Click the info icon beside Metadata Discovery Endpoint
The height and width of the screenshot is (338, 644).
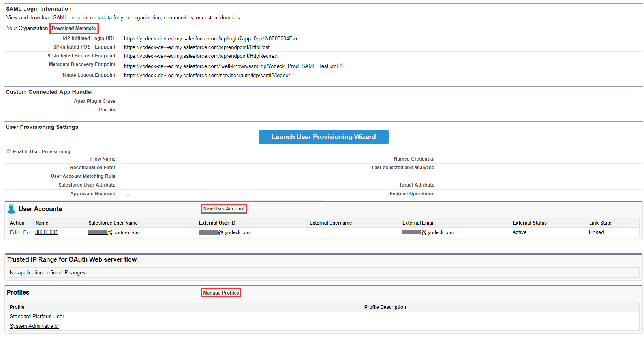[341, 65]
